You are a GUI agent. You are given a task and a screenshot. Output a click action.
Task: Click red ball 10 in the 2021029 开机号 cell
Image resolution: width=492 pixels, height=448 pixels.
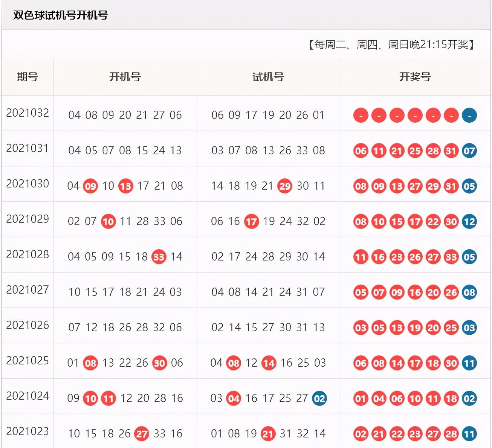108,222
